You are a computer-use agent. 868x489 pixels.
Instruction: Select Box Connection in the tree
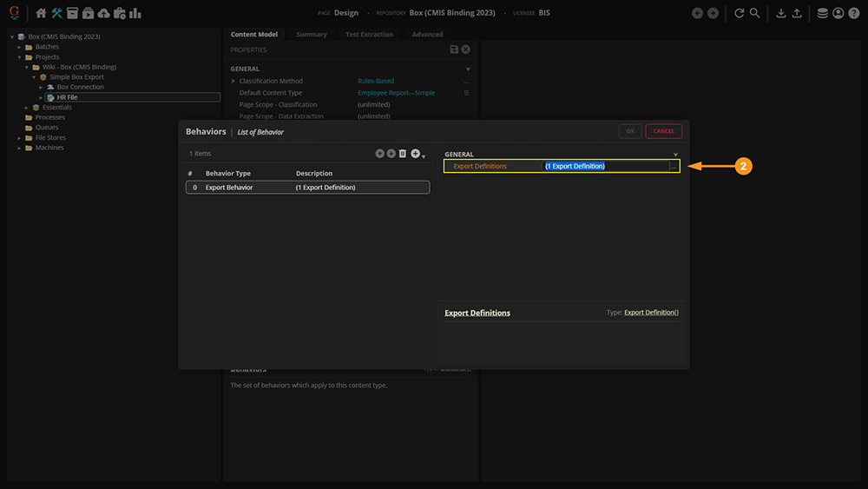80,87
